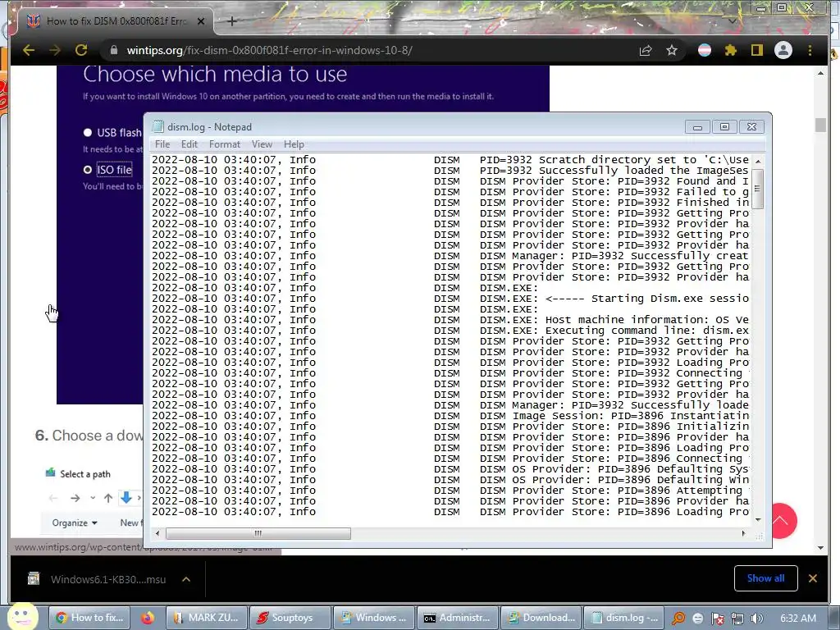Viewport: 840px width, 630px height.
Task: Click the Start orb smiley button
Action: tap(22, 616)
